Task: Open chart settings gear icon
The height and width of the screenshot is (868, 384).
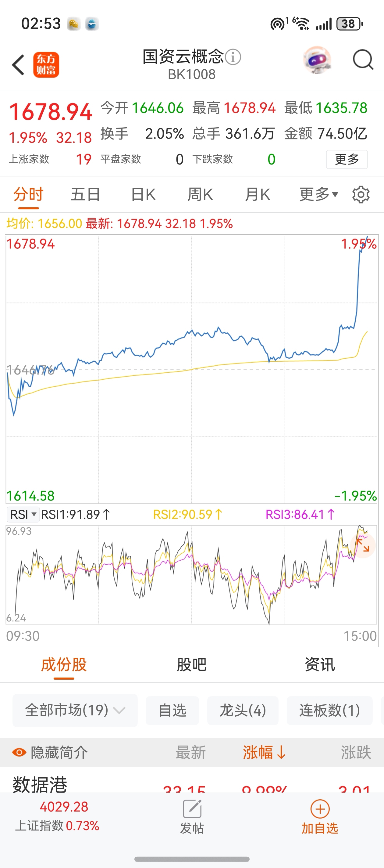Action: tap(361, 194)
